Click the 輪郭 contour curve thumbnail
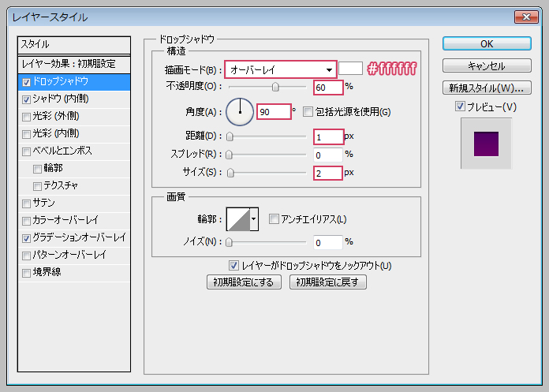Screen dimensions: 549x392 (238, 219)
